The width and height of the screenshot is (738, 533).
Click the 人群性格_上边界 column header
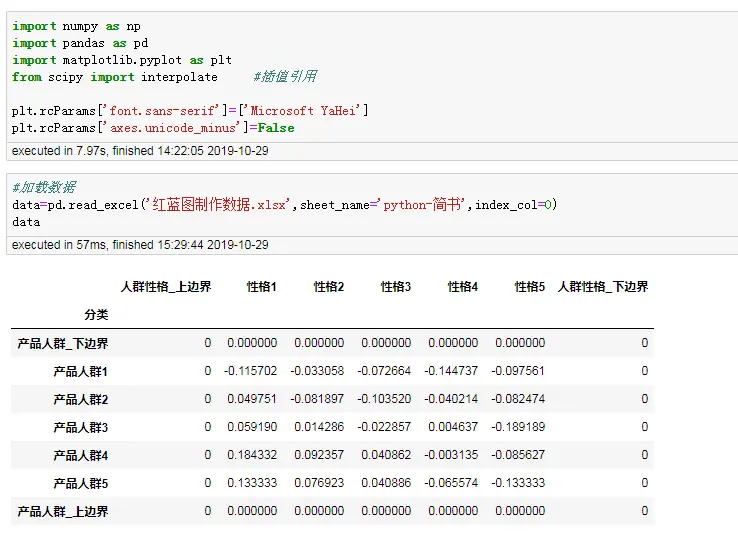coord(166,287)
